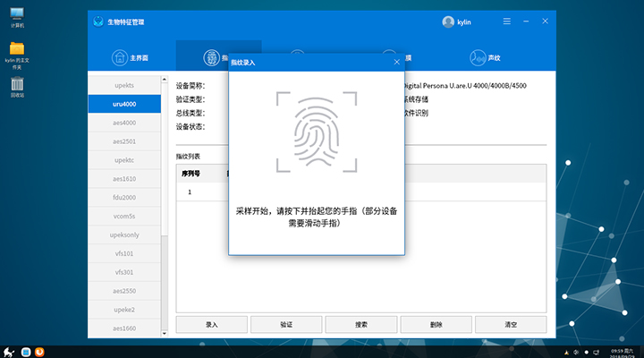Viewport: 644px width, 358px height.
Task: Click the blue taskbar app icon
Action: 26,352
